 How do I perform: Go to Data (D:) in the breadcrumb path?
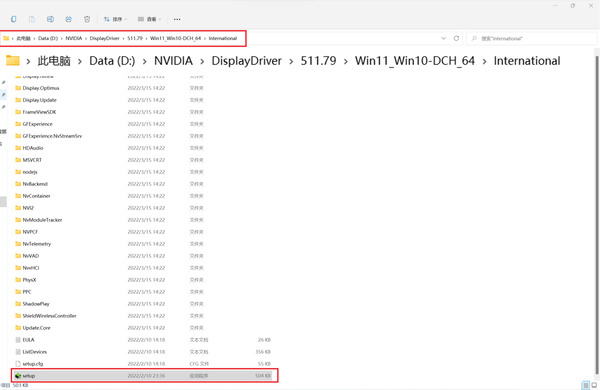pyautogui.click(x=112, y=60)
